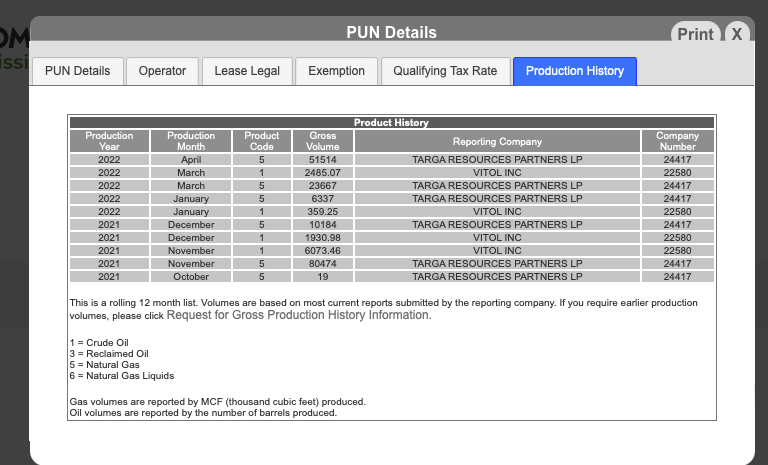Click the Gross Volume column header
The width and height of the screenshot is (768, 465).
coord(323,141)
